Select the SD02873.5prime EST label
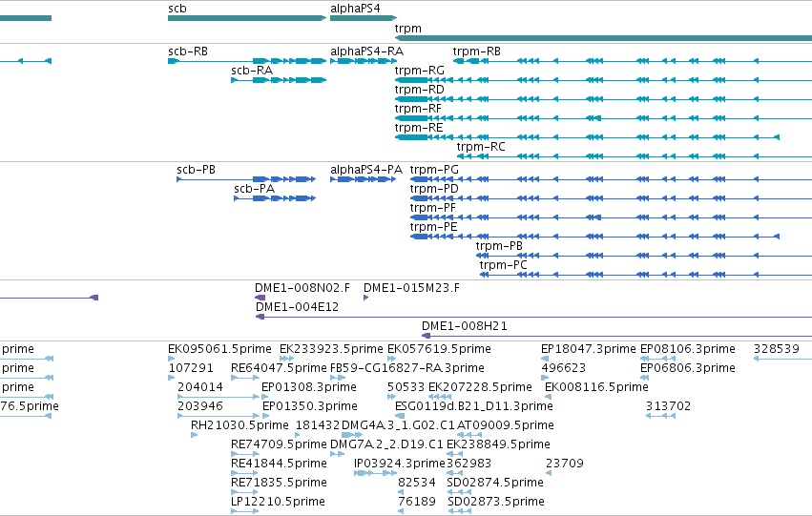Viewport: 812px width, 516px height. point(496,503)
